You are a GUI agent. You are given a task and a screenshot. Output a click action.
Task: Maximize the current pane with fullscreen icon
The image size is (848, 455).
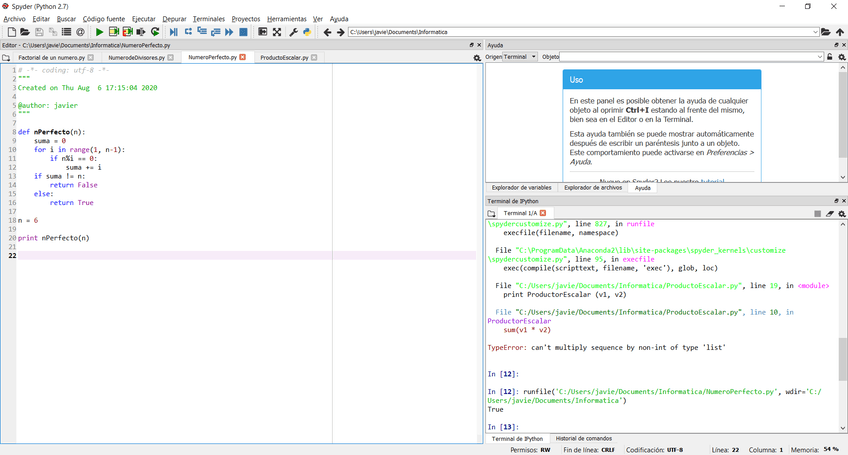(x=277, y=32)
